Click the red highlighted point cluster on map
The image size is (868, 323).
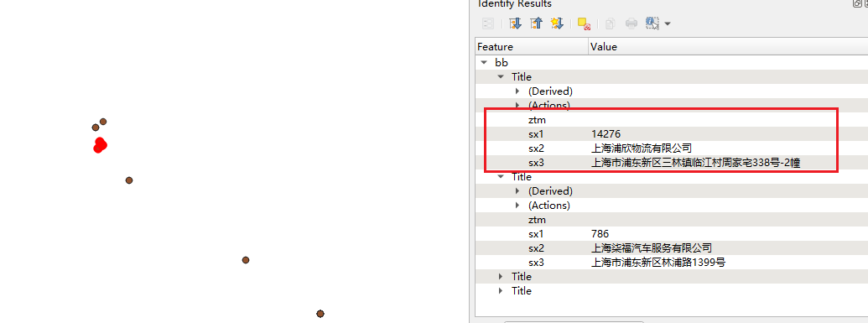[x=100, y=145]
